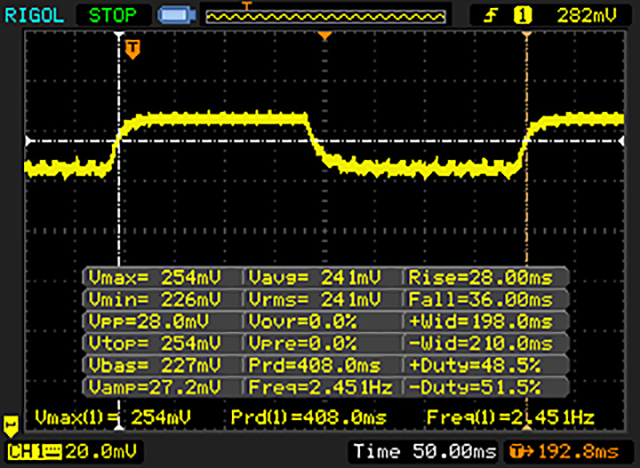640x468 pixels.
Task: Click the Vbas= 227mV measurement cell
Action: [x=162, y=365]
